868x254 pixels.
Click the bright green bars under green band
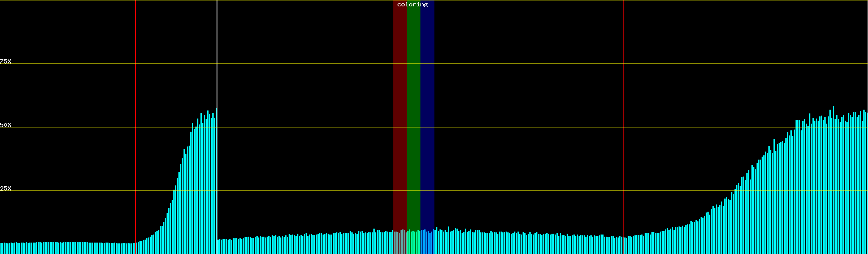[x=413, y=243]
